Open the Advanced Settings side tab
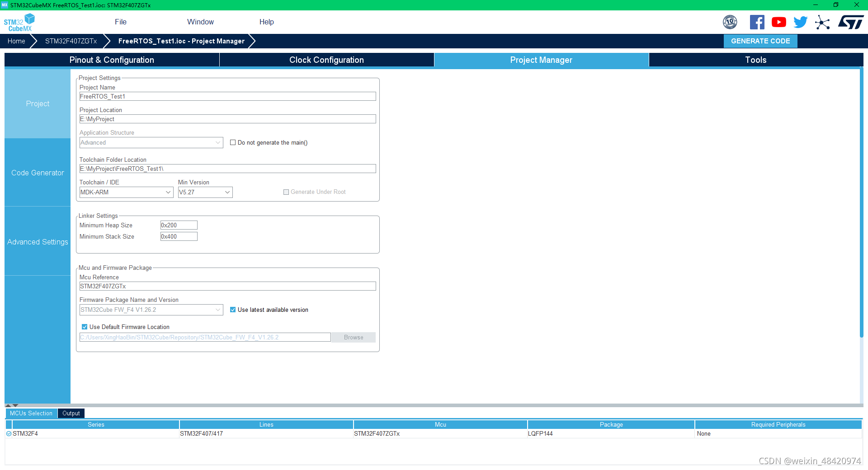This screenshot has height=470, width=868. (38, 242)
